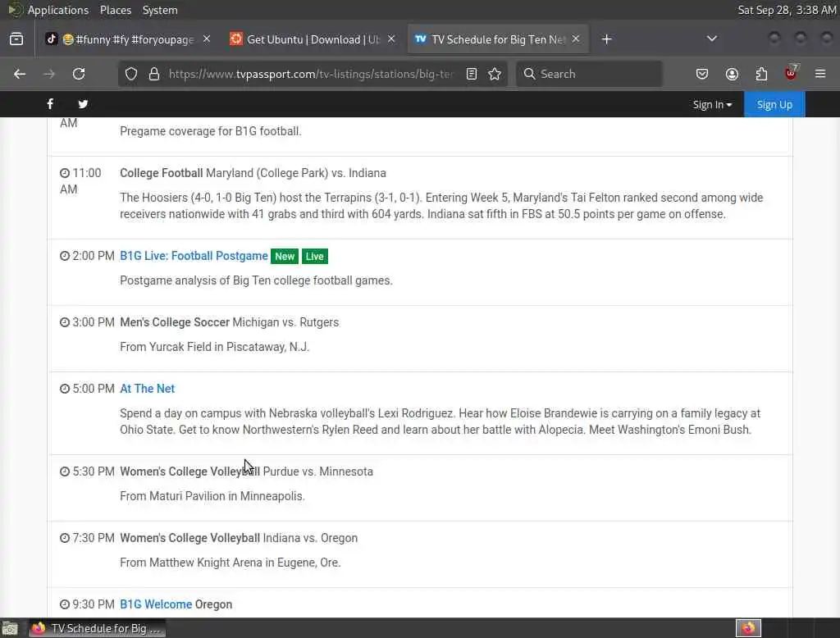Go back to the previous page
The height and width of the screenshot is (638, 840).
point(20,74)
